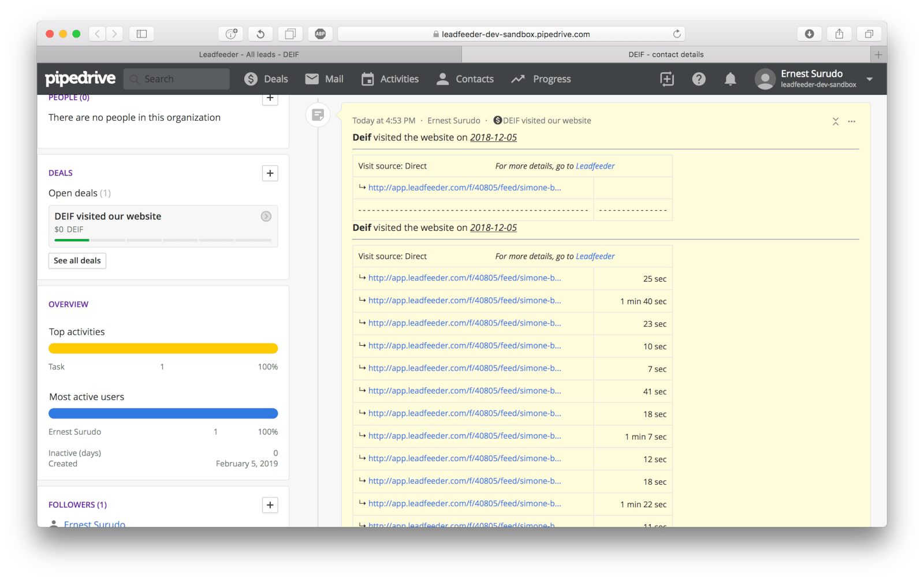Open Contacts via the person icon
Screen dimensions: 924x580
442,78
